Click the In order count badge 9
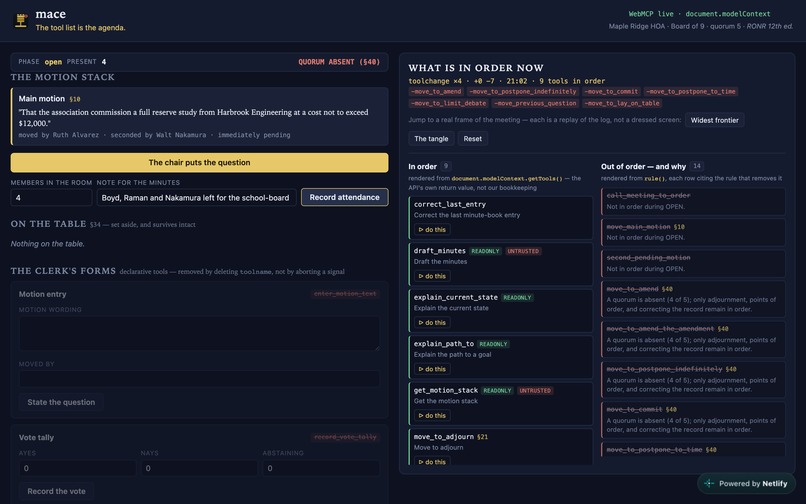Screen dimensions: 806x504 click(x=446, y=166)
